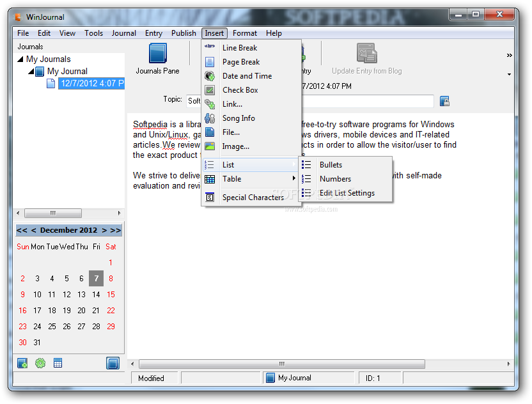Click blue journal pane icon below calendar
This screenshot has width=532, height=404.
click(x=113, y=363)
